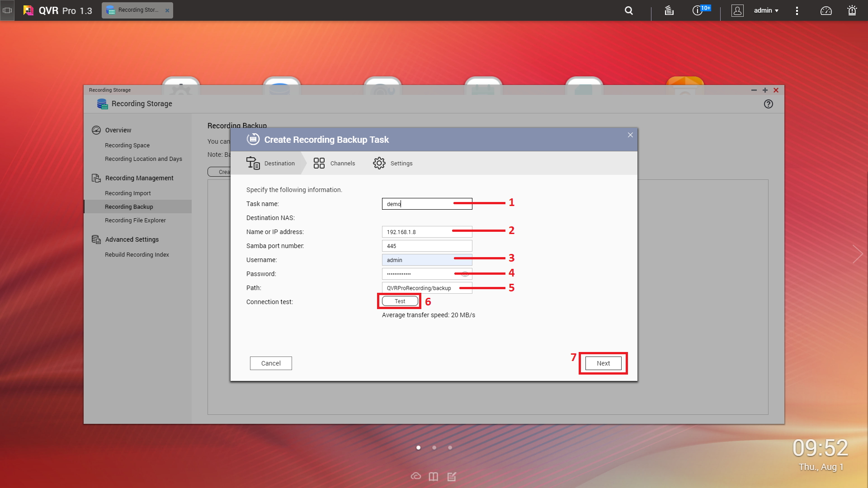
Task: Go to next desktop page arrow
Action: [x=857, y=254]
